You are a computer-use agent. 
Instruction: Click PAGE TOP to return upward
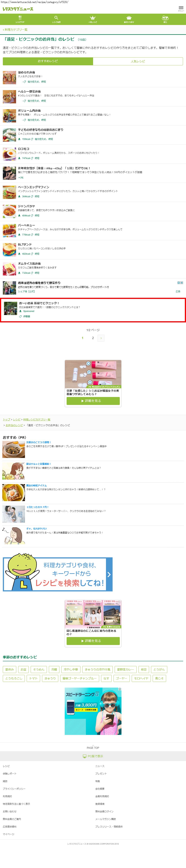click(93, 748)
